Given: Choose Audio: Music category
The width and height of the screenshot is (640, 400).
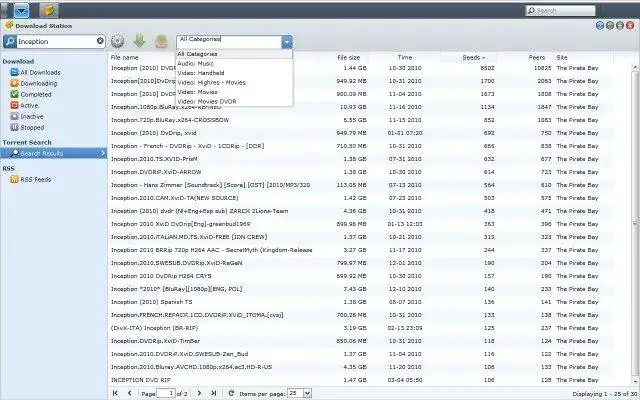Looking at the screenshot, I should 234,63.
